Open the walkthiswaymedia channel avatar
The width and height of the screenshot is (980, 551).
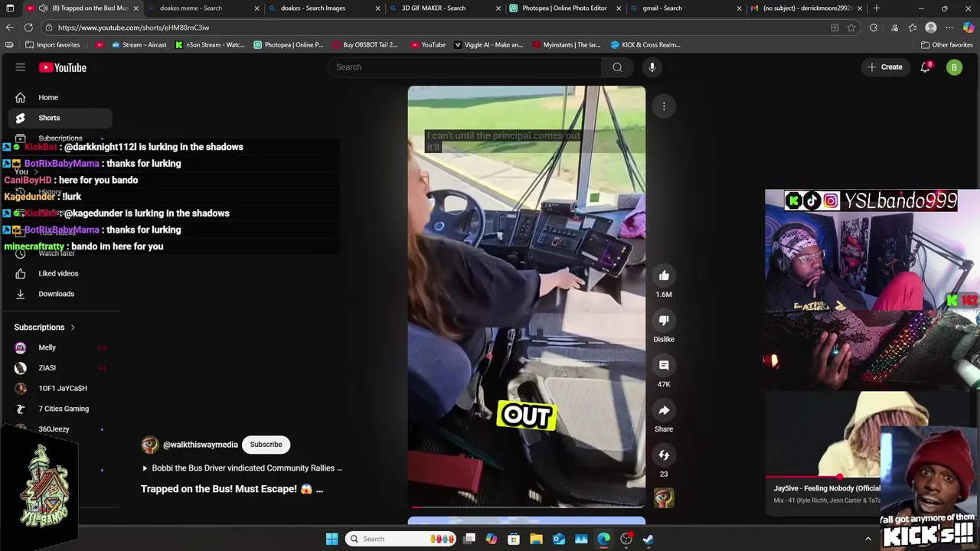coord(150,445)
